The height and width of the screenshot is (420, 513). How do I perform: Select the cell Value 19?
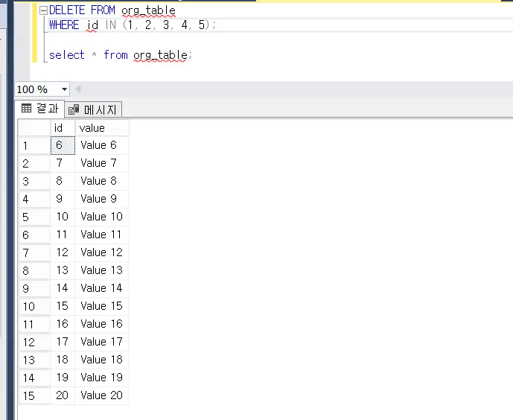point(102,378)
